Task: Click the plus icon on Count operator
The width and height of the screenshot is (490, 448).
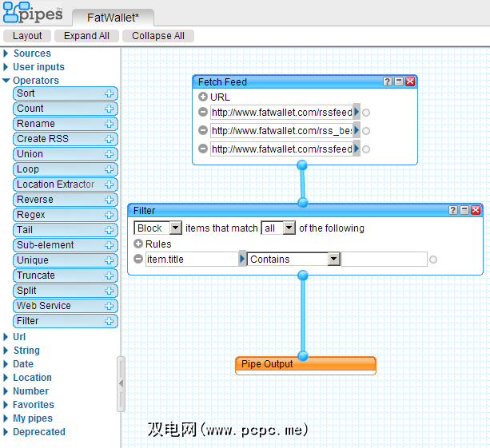Action: (109, 109)
